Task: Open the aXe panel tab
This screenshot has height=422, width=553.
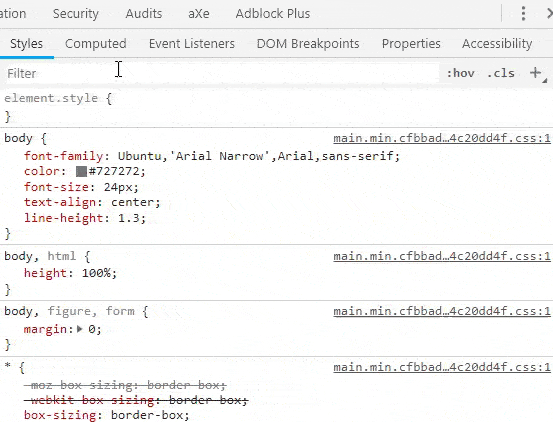Action: (199, 14)
